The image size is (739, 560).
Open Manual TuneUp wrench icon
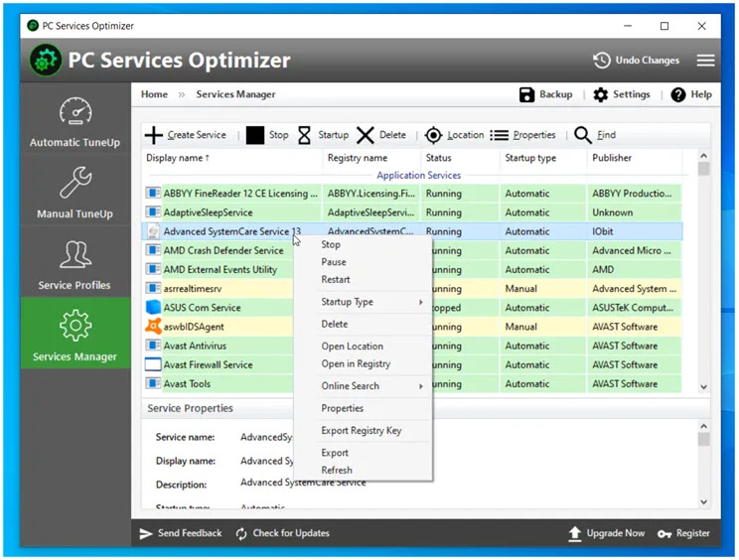tap(75, 183)
